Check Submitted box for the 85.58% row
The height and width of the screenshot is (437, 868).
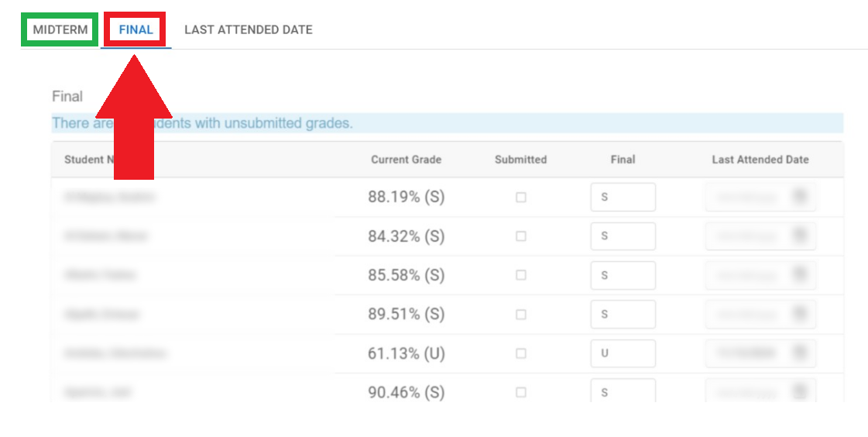(521, 275)
